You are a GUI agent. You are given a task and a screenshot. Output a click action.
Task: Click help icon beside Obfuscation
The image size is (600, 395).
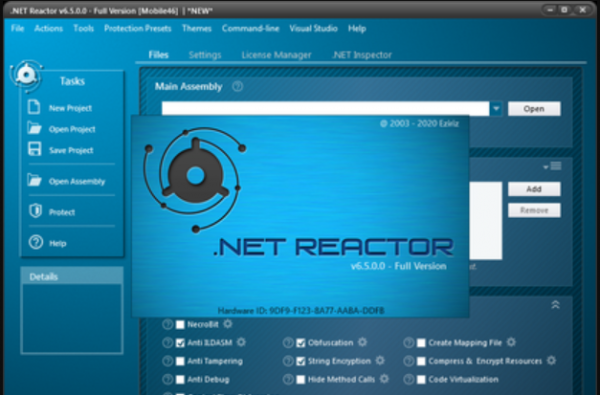[x=288, y=343]
